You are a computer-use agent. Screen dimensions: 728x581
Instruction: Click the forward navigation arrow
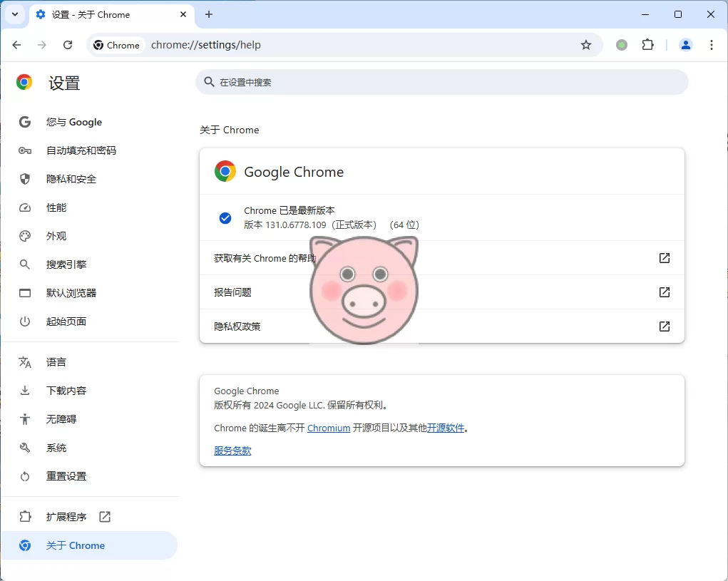click(x=42, y=45)
